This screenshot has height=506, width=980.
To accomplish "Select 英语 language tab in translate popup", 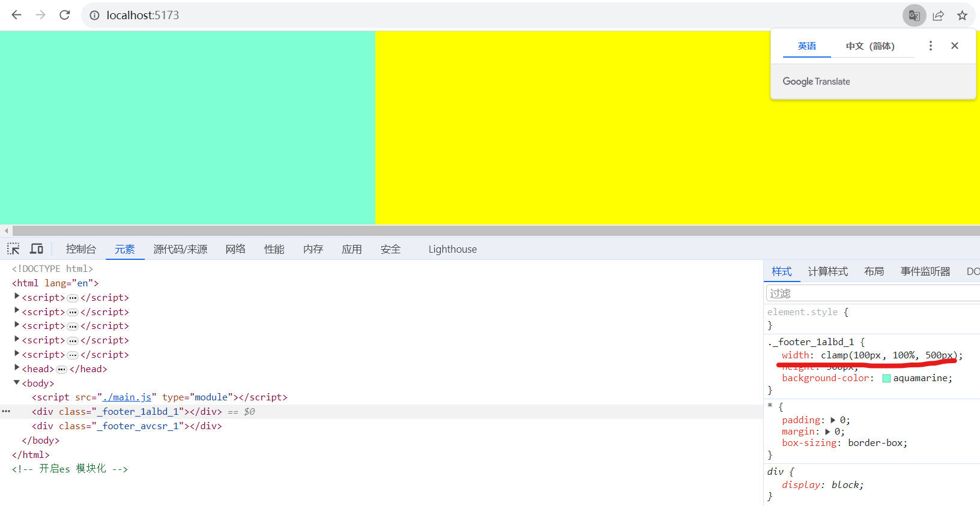I will [807, 46].
